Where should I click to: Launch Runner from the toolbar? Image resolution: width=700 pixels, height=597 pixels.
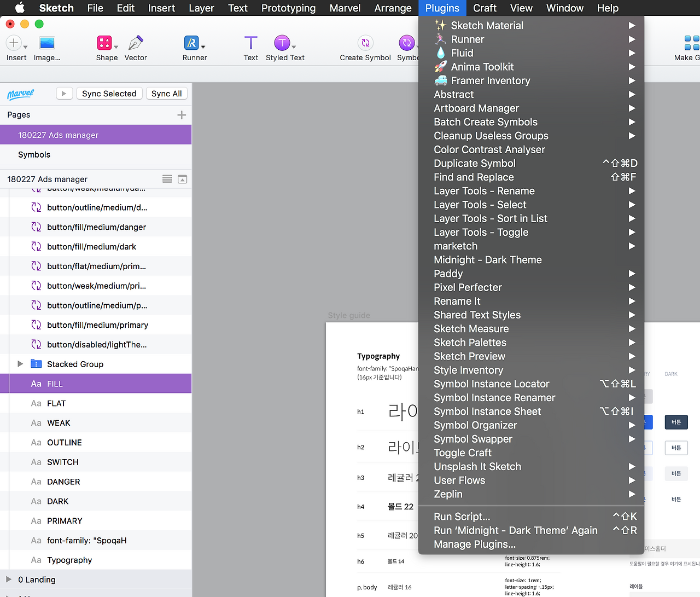tap(192, 44)
